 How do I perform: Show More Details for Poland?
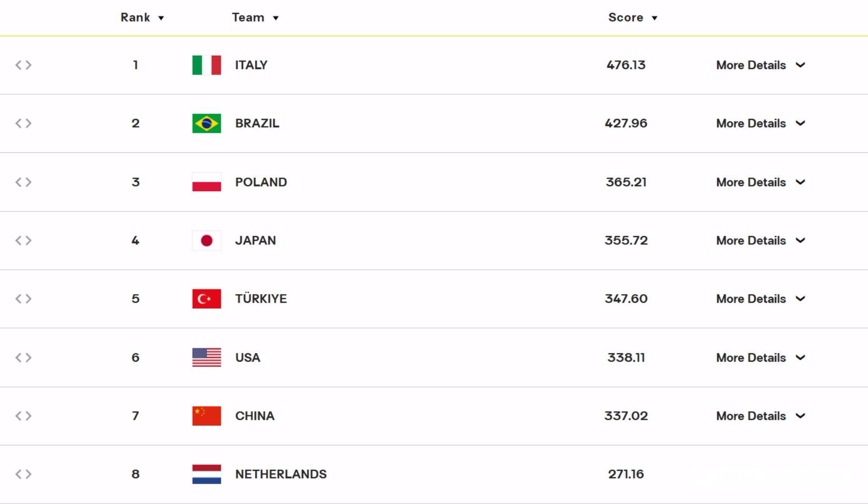760,182
